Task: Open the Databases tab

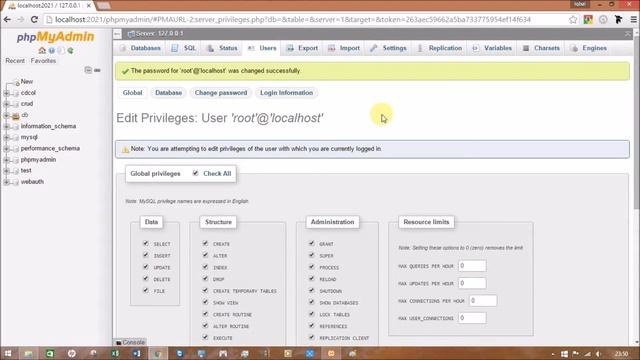Action: (140, 48)
